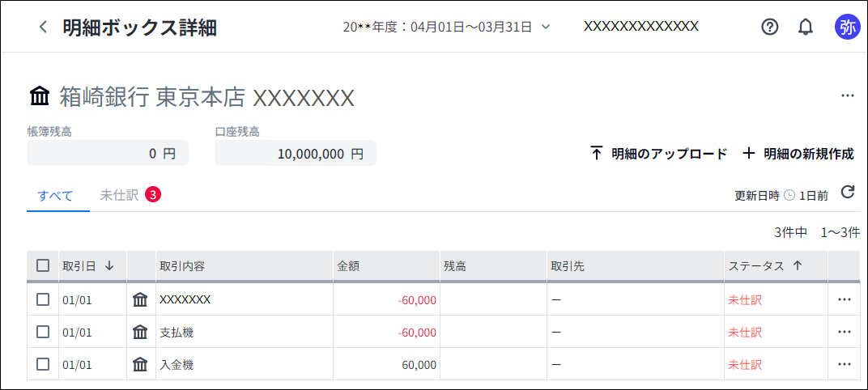The height and width of the screenshot is (390, 868).
Task: Check the select-all checkbox in table header
Action: pyautogui.click(x=43, y=265)
